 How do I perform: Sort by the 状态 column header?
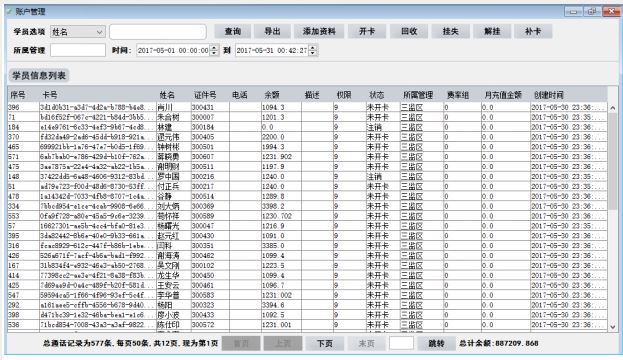pos(377,95)
